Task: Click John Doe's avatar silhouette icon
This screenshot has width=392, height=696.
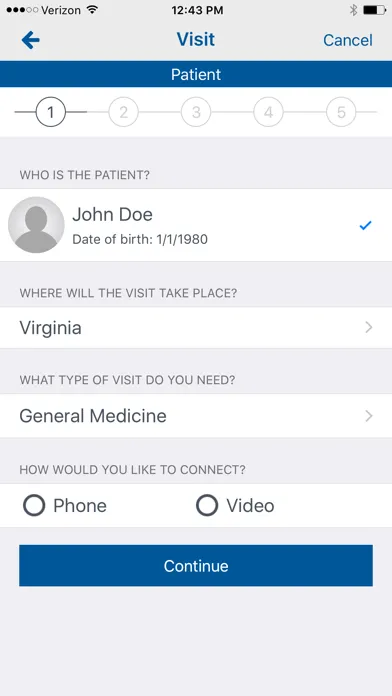Action: tap(36, 225)
